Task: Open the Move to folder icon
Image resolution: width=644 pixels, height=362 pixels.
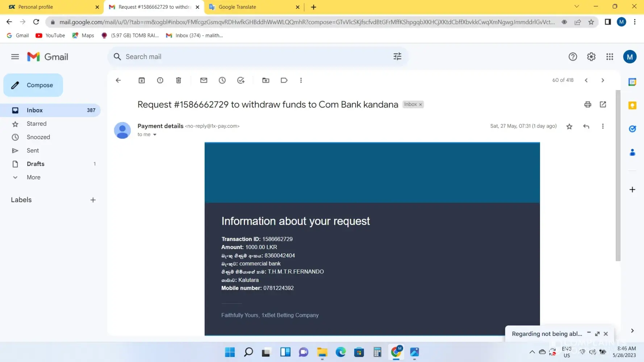Action: (x=265, y=80)
